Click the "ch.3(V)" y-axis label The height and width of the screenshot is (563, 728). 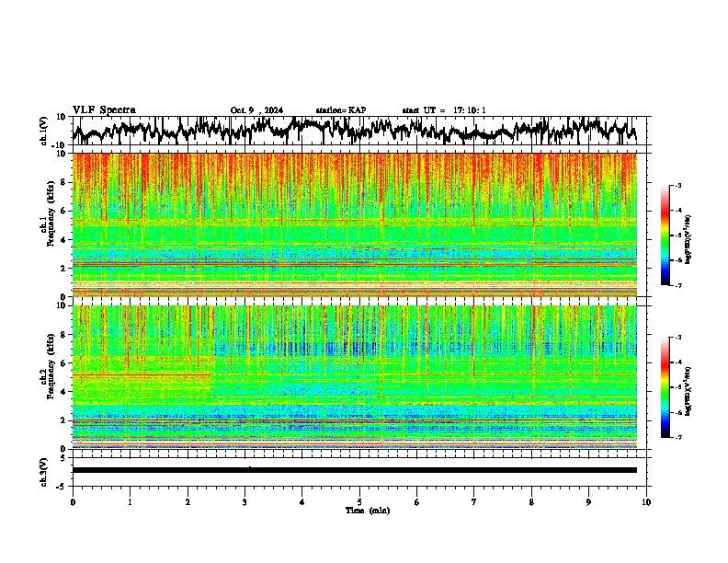tap(44, 473)
